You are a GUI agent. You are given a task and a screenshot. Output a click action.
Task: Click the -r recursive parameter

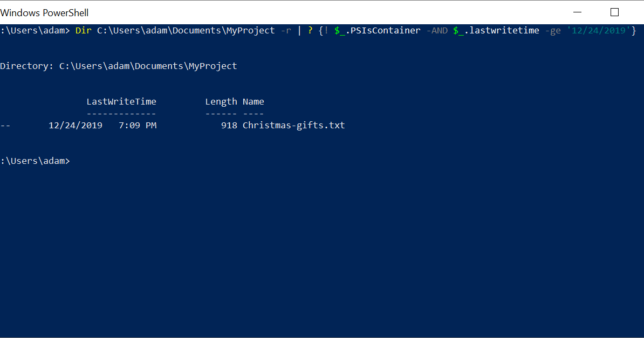[286, 30]
